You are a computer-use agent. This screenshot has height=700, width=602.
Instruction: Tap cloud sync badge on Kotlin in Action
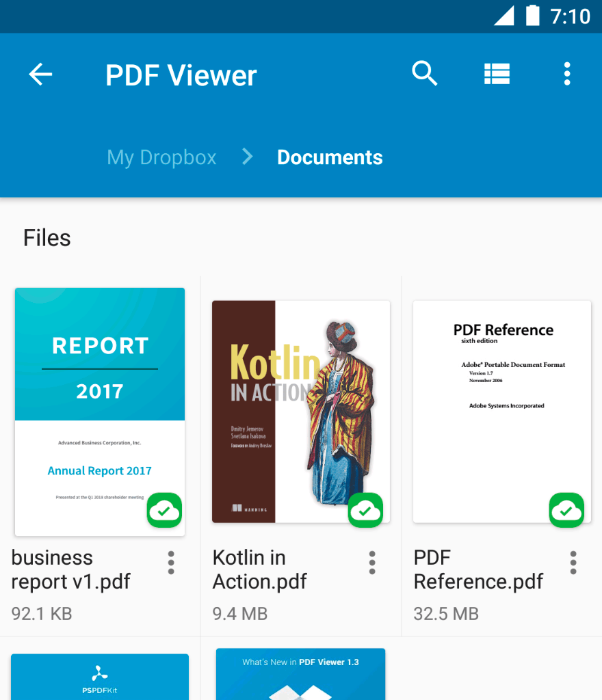coord(365,510)
